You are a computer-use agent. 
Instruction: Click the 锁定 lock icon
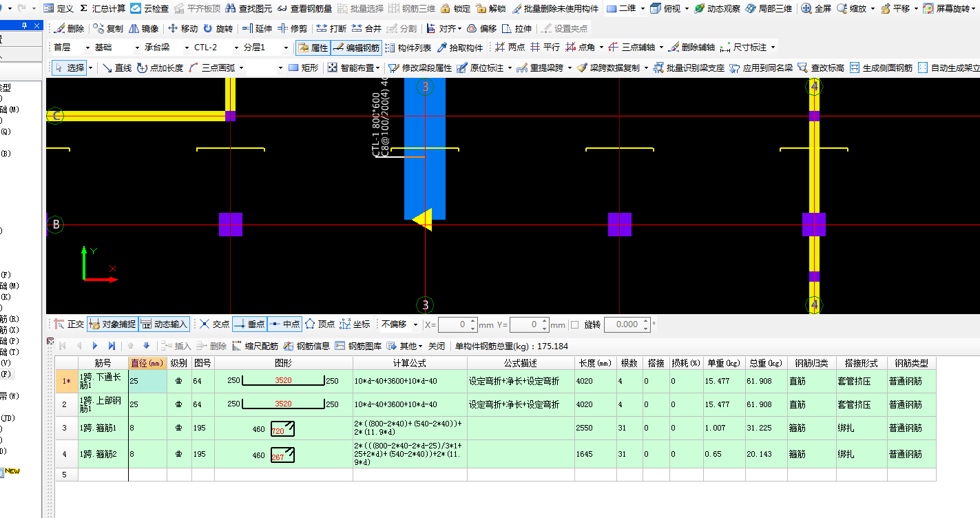coord(455,8)
